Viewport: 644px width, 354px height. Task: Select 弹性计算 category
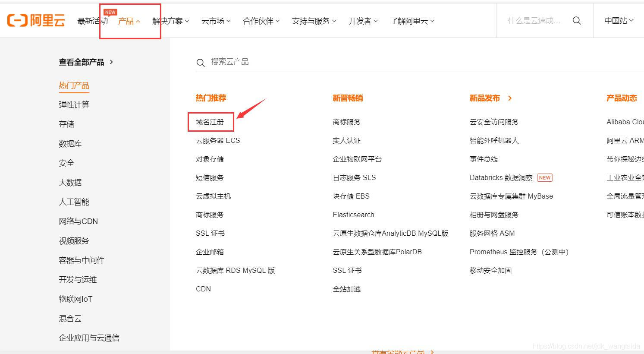tap(74, 104)
